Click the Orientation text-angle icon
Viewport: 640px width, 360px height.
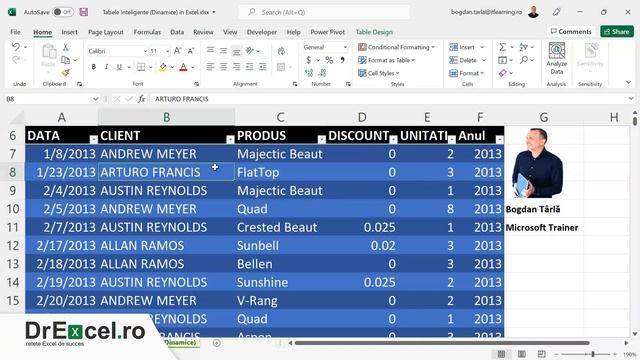pyautogui.click(x=250, y=51)
